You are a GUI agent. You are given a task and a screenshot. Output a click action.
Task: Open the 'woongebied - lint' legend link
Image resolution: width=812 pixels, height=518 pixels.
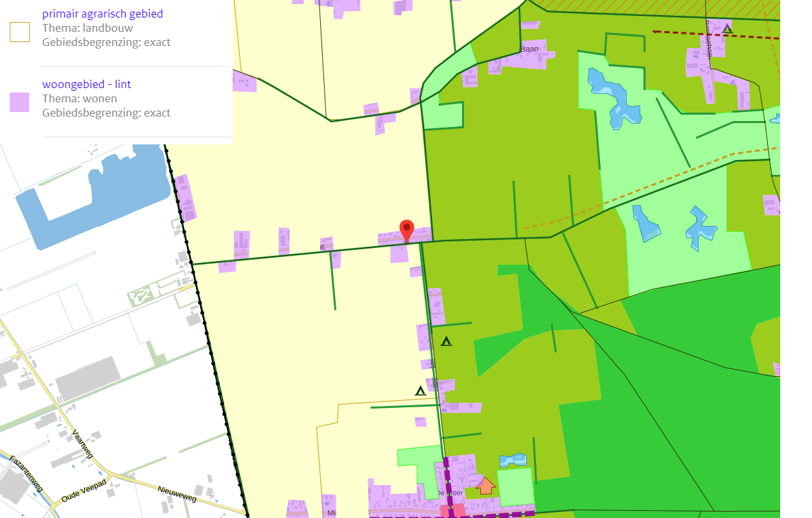tap(87, 84)
